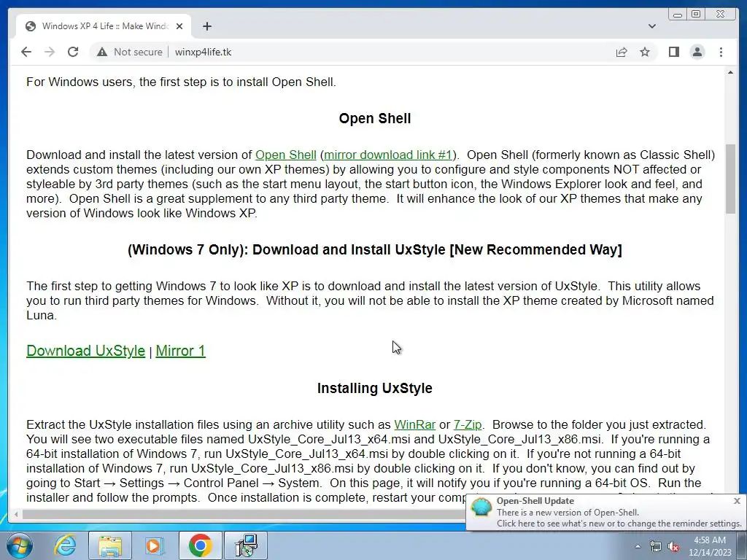Close the Open-Shell Update notification
The width and height of the screenshot is (747, 560).
737,501
